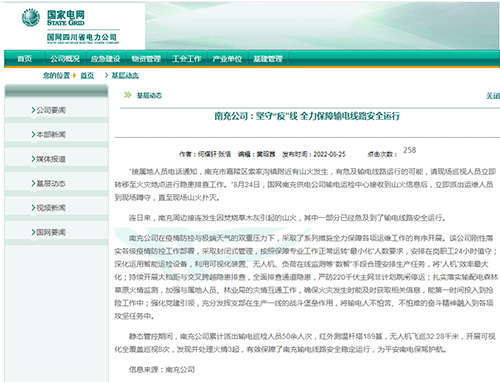Click the 基层动态 section heading text
Image resolution: width=500 pixels, height=382 pixels.
(149, 95)
